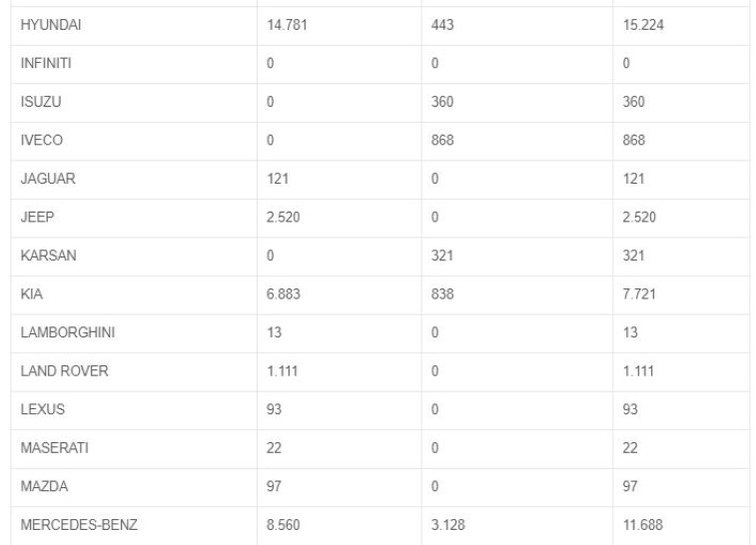Viewport: 756px width, 545px height.
Task: Select LAND ROVER's 1.111 first-column value
Action: [282, 371]
